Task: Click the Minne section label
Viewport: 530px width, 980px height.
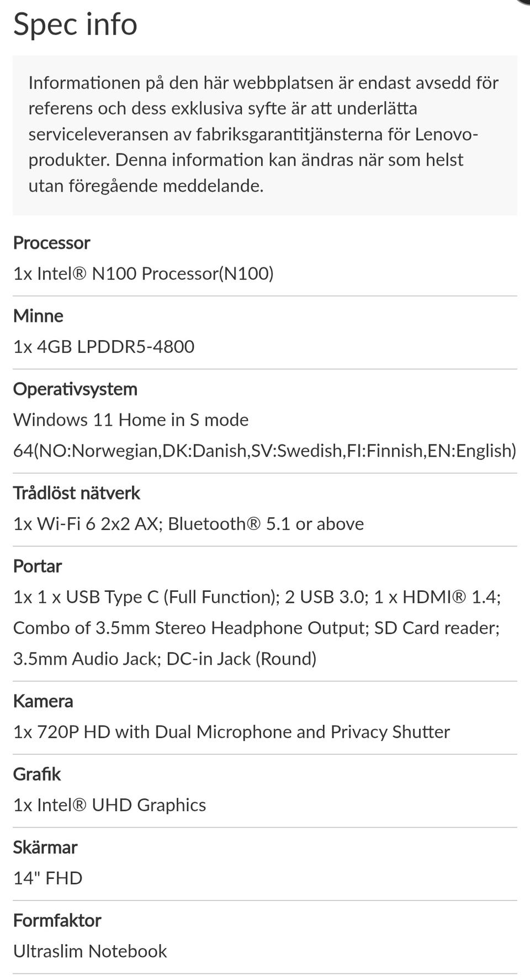Action: [38, 316]
